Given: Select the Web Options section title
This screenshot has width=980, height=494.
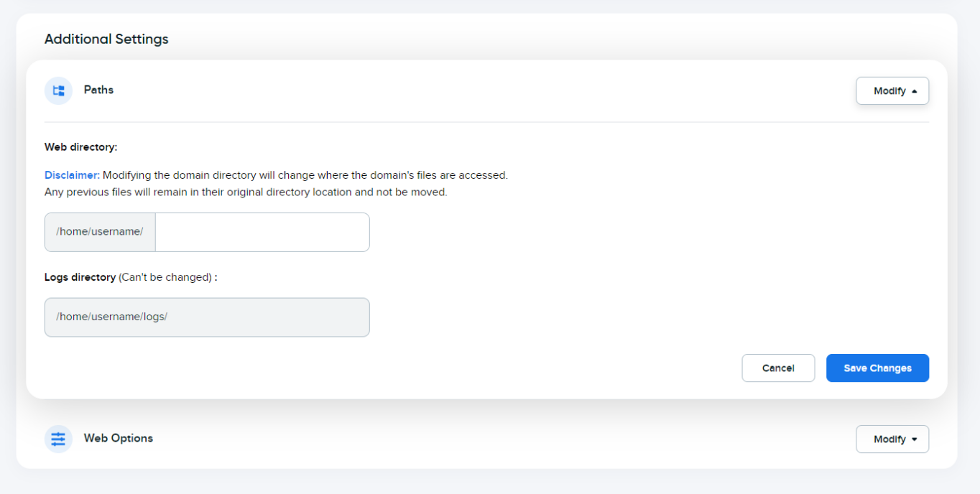Looking at the screenshot, I should 118,438.
